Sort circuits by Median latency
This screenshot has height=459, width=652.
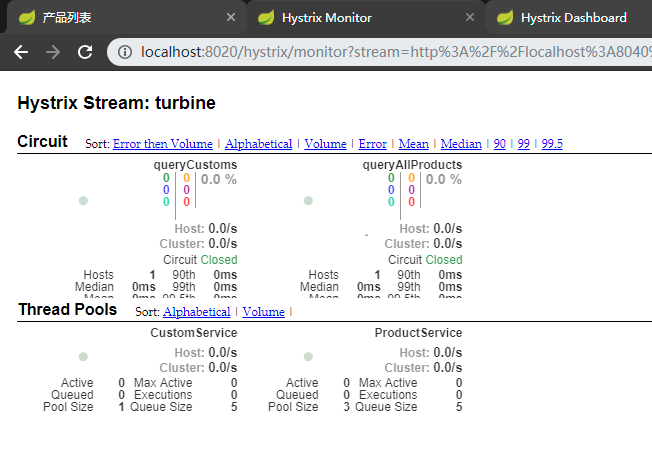(x=460, y=144)
